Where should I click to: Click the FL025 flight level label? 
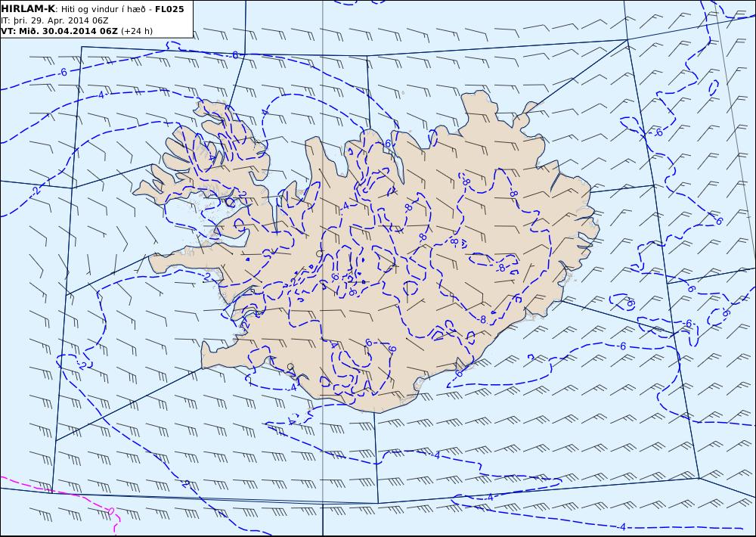[169, 9]
